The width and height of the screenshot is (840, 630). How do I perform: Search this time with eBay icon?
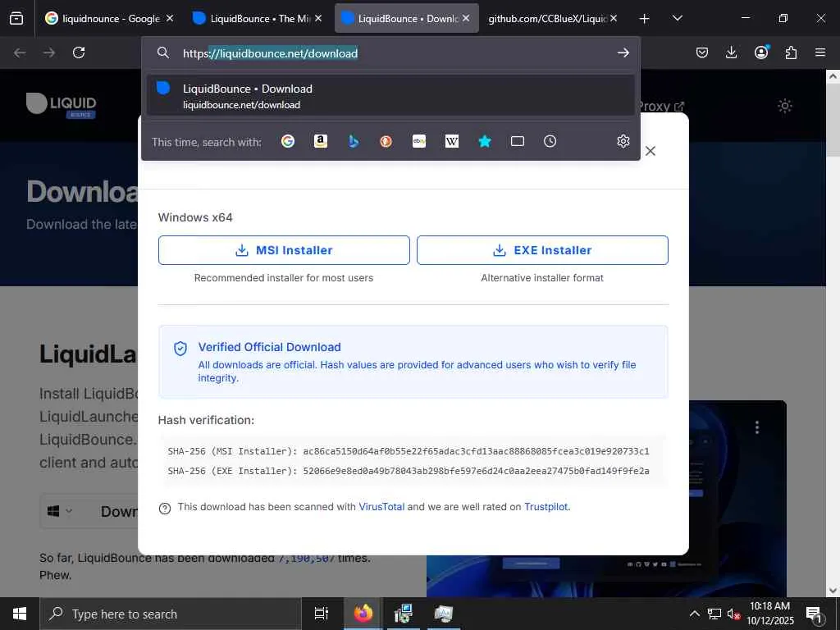[x=419, y=141]
